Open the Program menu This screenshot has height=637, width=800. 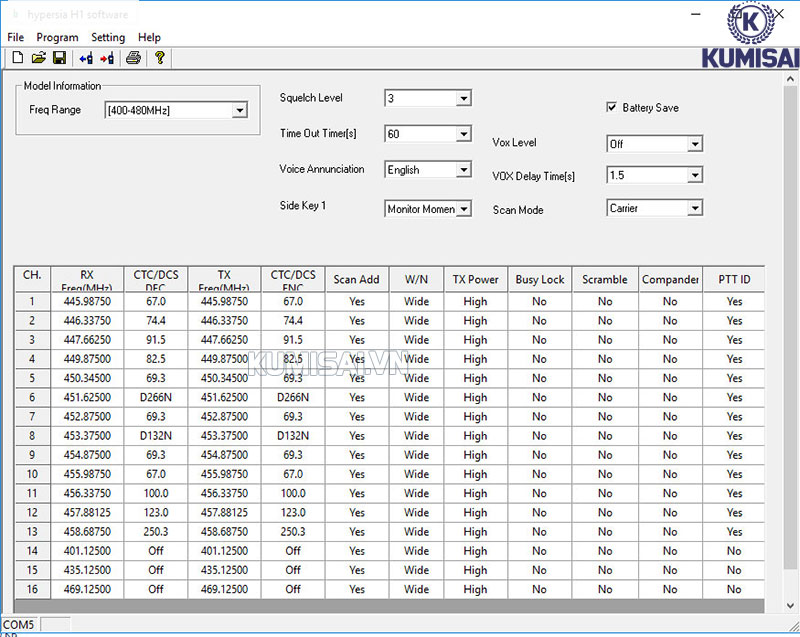[57, 37]
